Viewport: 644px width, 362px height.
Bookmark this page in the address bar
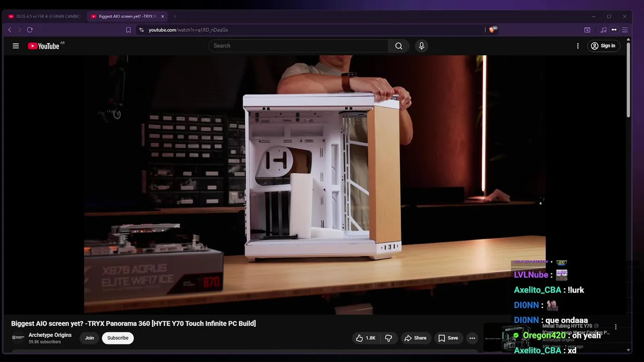[128, 30]
